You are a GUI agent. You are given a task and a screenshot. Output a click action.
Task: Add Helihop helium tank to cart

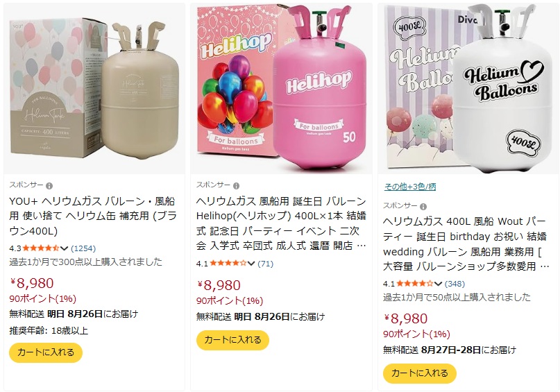[232, 340]
